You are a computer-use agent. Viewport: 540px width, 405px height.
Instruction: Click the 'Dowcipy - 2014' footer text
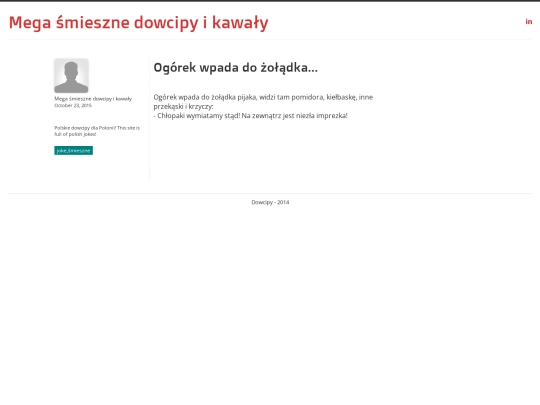tap(270, 202)
